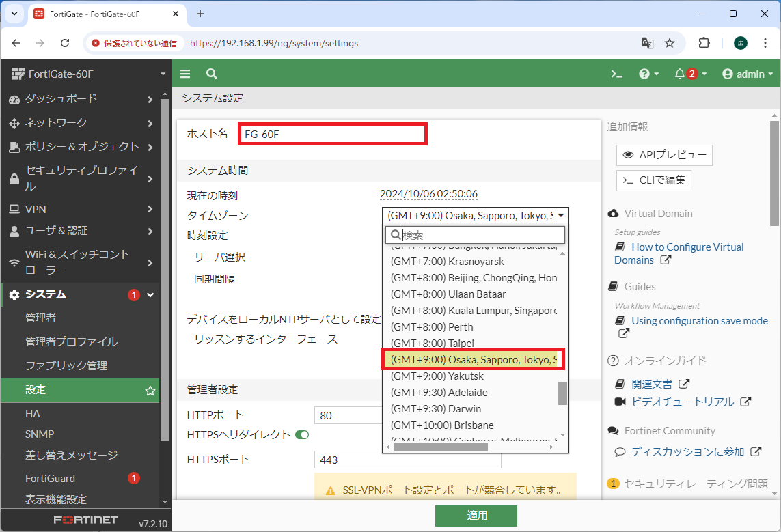Open the Using configuration save mode guide link
This screenshot has width=781, height=532.
point(699,320)
